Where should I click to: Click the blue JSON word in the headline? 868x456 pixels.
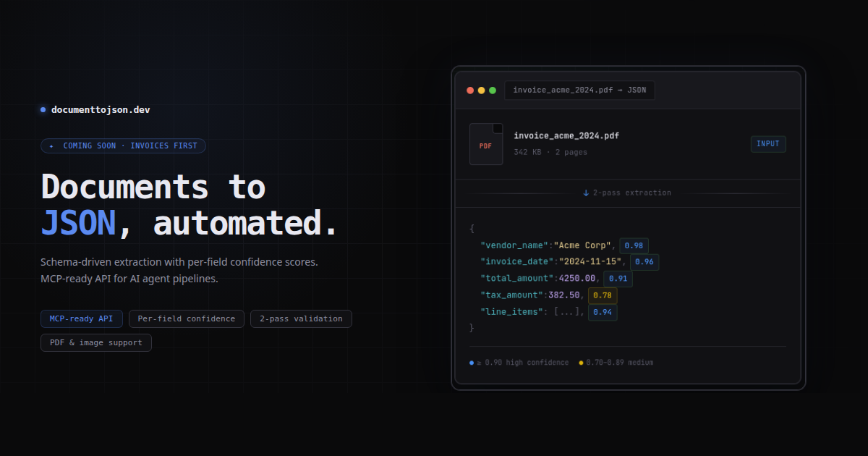(78, 224)
